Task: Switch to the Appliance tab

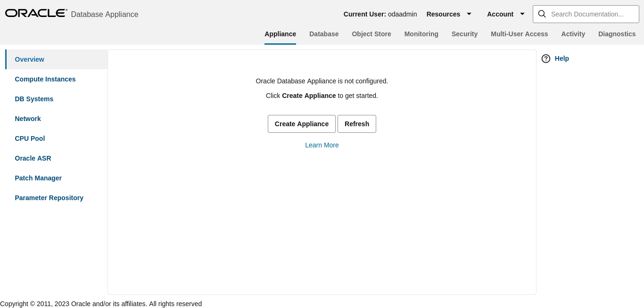Action: click(281, 34)
